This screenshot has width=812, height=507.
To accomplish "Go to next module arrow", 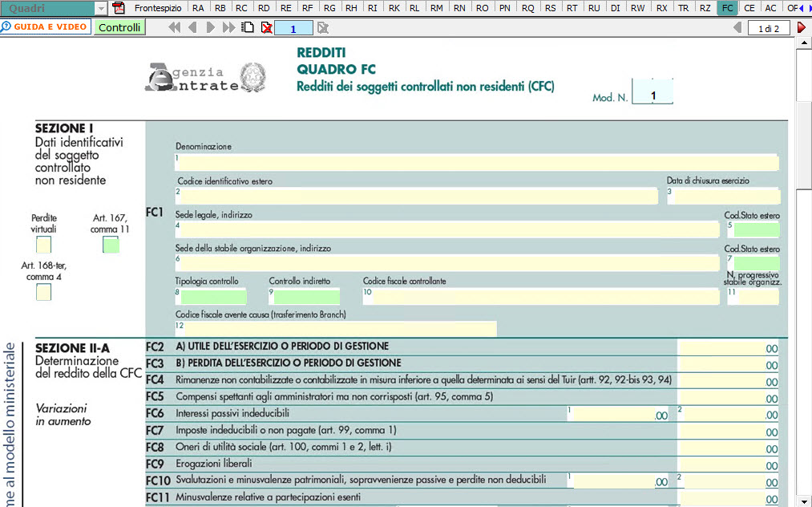I will pyautogui.click(x=210, y=27).
